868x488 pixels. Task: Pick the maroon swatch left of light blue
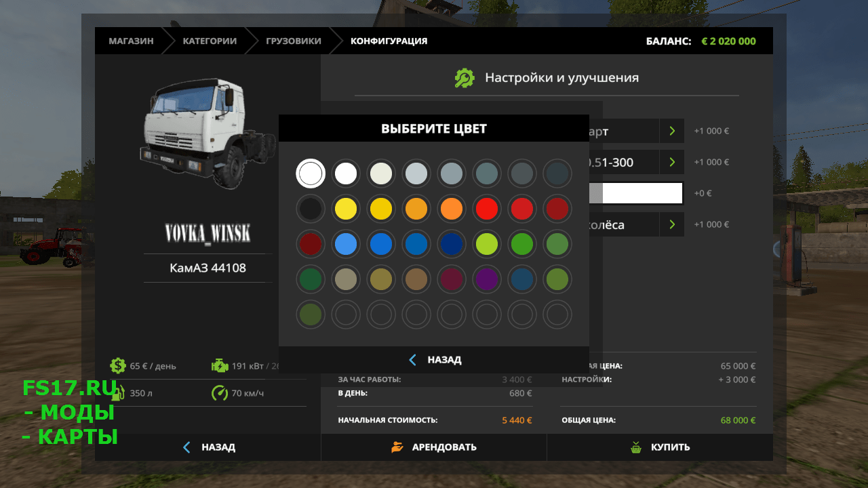click(x=311, y=244)
